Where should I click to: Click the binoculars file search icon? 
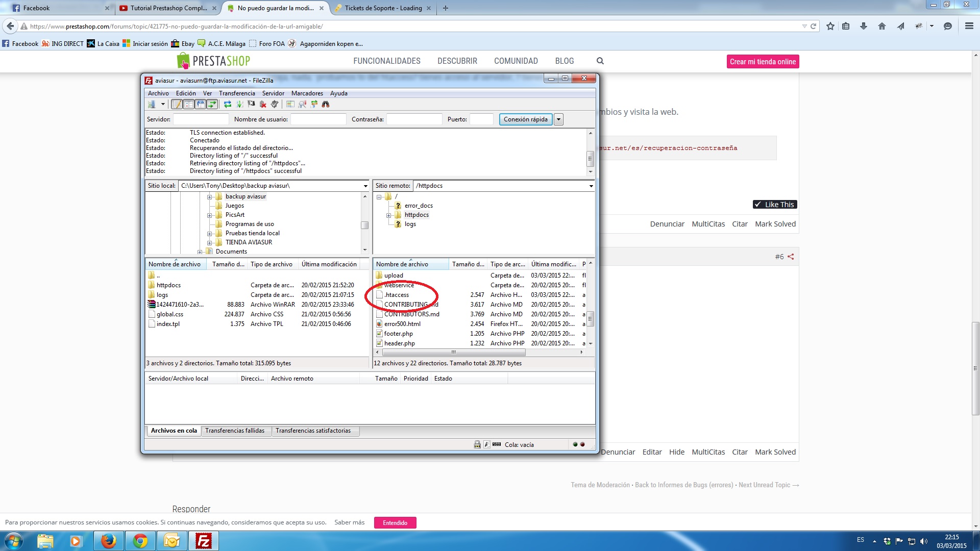click(x=326, y=104)
